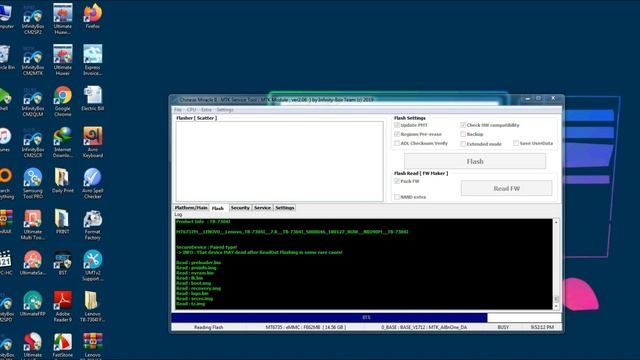Open the PRINT folder on desktop

pyautogui.click(x=62, y=222)
